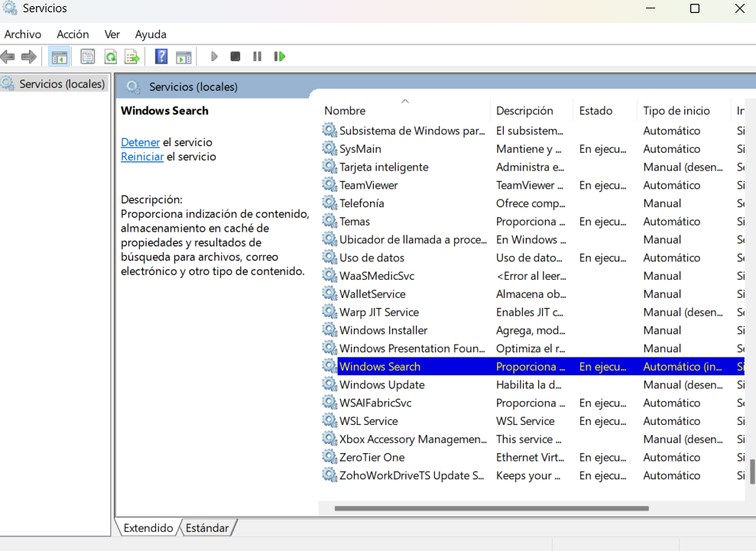Click the Back arrow in toolbar
Screen dimensions: 756x551
[8, 57]
